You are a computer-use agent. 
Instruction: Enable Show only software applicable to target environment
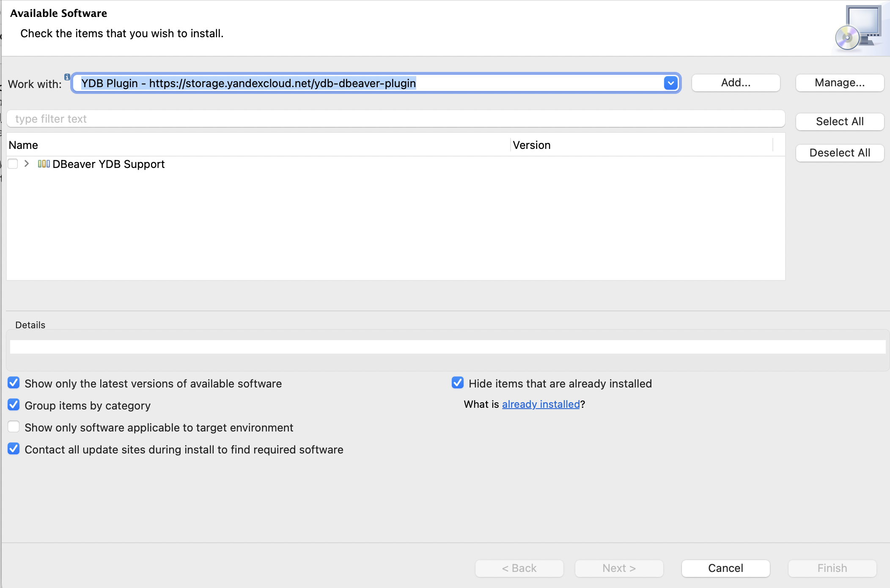point(14,427)
